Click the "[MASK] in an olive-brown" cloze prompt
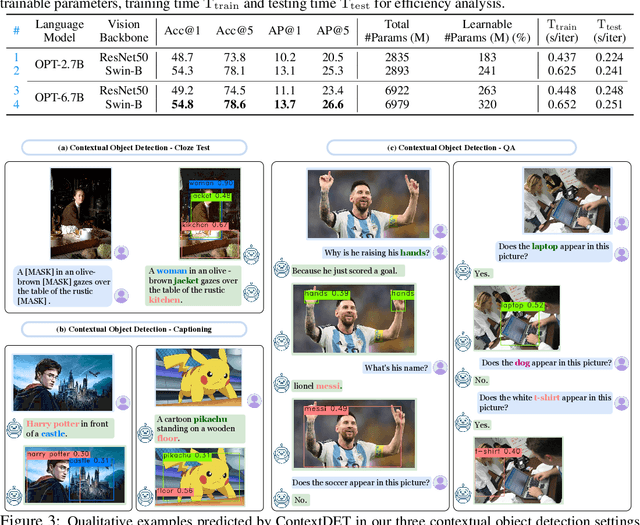 [x=61, y=285]
